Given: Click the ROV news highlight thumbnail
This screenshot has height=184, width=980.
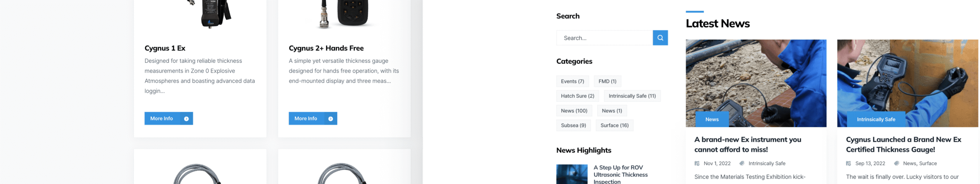Looking at the screenshot, I should (x=572, y=174).
